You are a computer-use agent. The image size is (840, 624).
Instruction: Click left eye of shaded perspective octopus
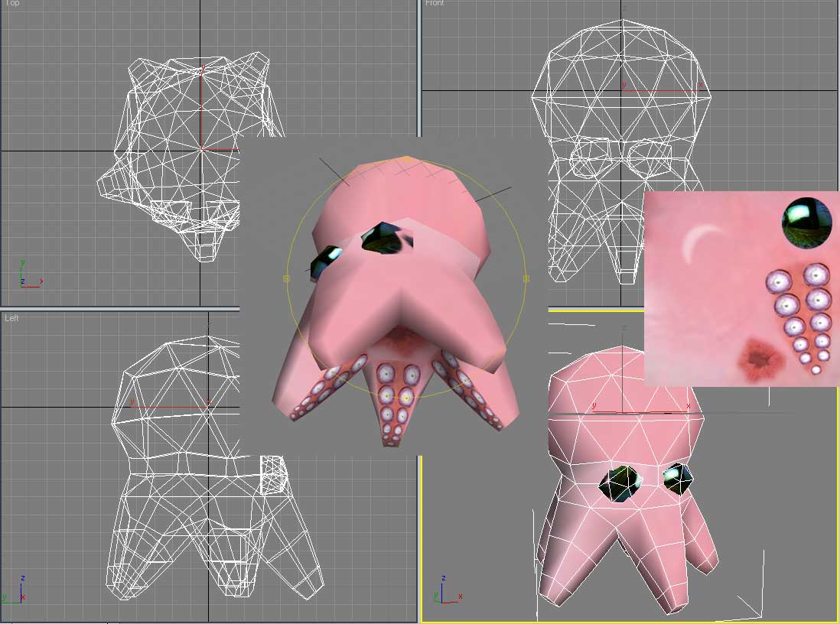618,484
